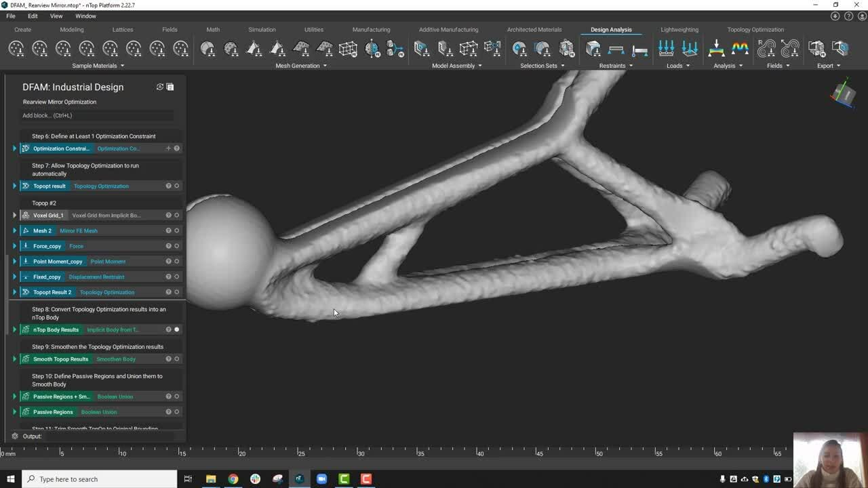Expand the Voxel Grid_1 block

point(14,216)
